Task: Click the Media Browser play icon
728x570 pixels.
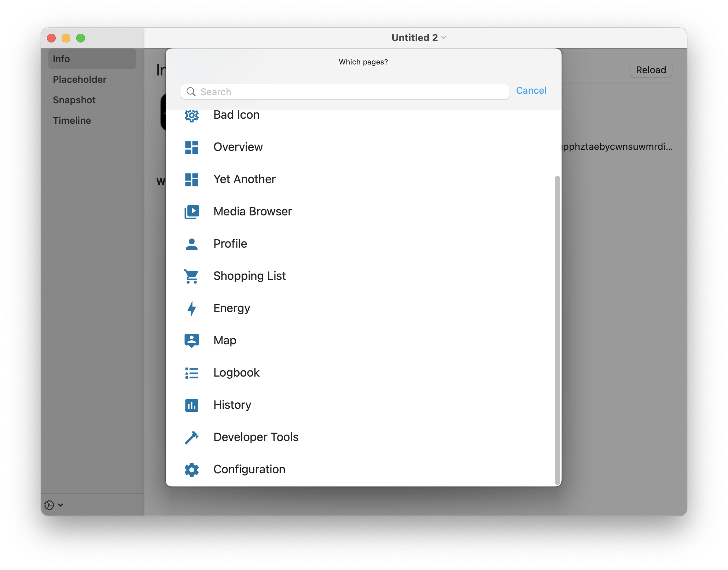Action: point(191,212)
